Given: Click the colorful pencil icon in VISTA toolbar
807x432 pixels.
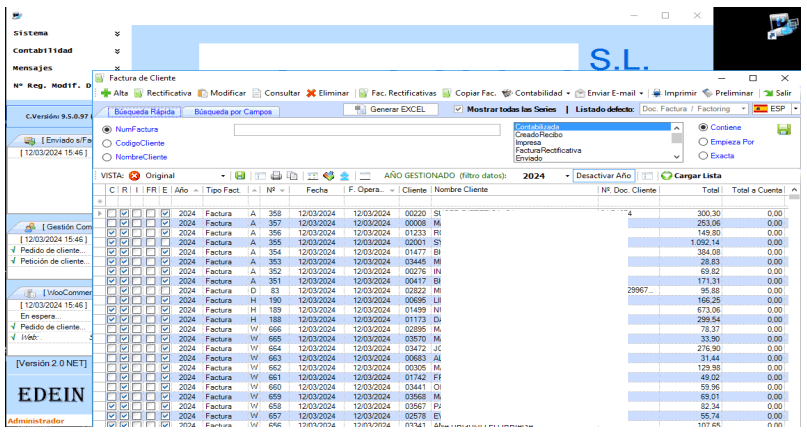Looking at the screenshot, I should 328,176.
